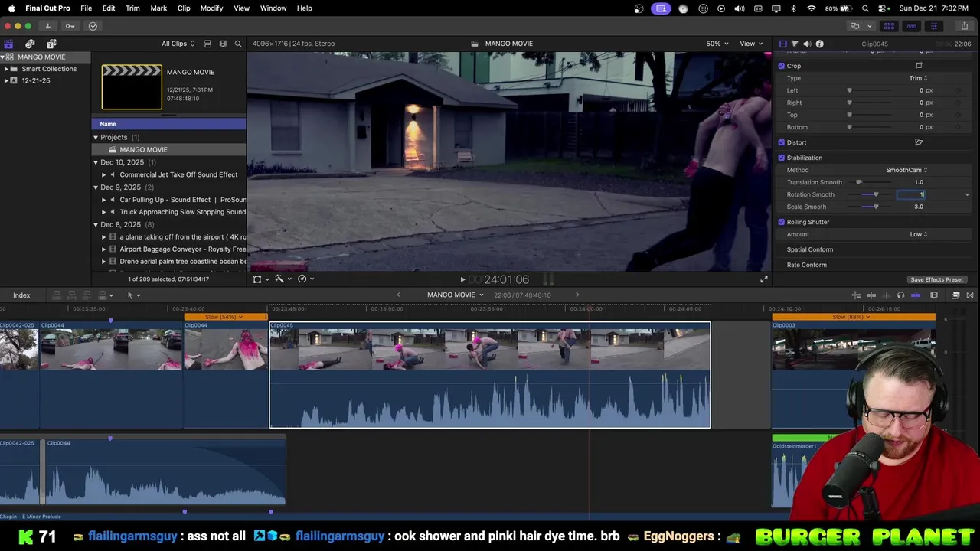Click the browser filmstrip options icon
The height and width of the screenshot is (551, 980).
click(223, 44)
